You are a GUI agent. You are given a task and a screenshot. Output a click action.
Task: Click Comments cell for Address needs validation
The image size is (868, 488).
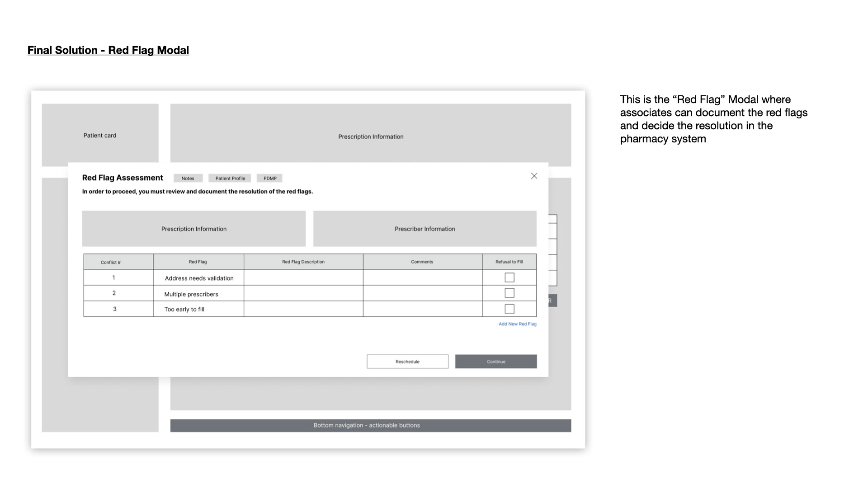click(422, 277)
